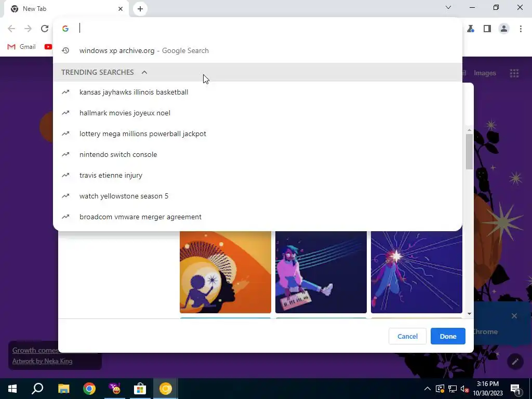Open the Windows Start menu
Image resolution: width=532 pixels, height=399 pixels.
[x=12, y=389]
